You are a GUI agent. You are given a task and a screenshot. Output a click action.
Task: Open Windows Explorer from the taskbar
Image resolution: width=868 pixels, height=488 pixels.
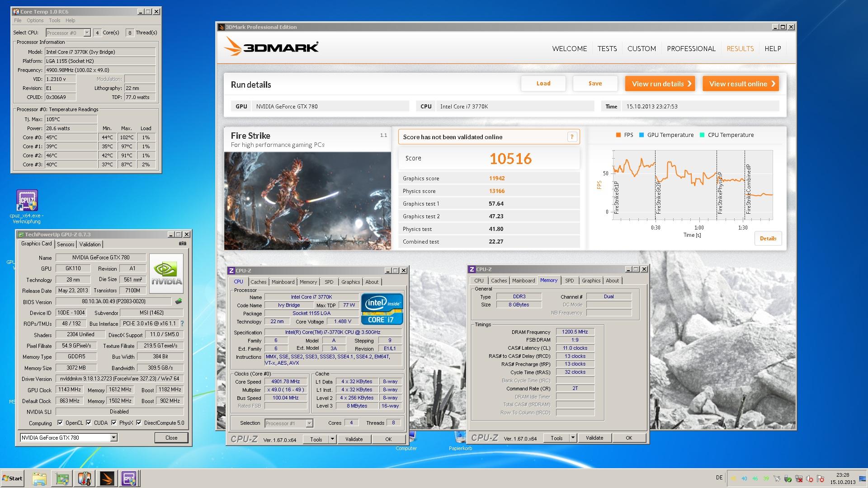[x=39, y=479]
